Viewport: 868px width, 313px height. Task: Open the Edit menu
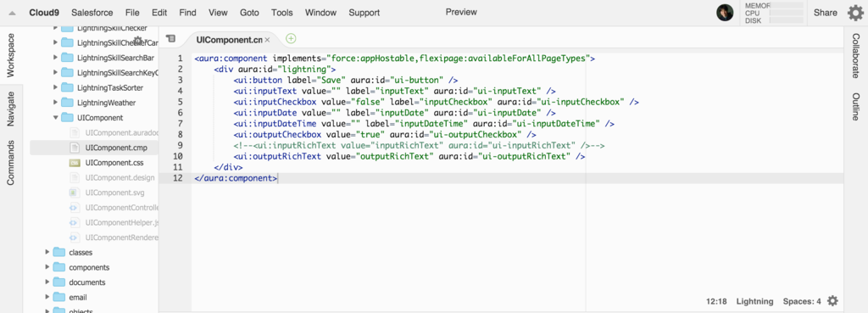(x=159, y=13)
